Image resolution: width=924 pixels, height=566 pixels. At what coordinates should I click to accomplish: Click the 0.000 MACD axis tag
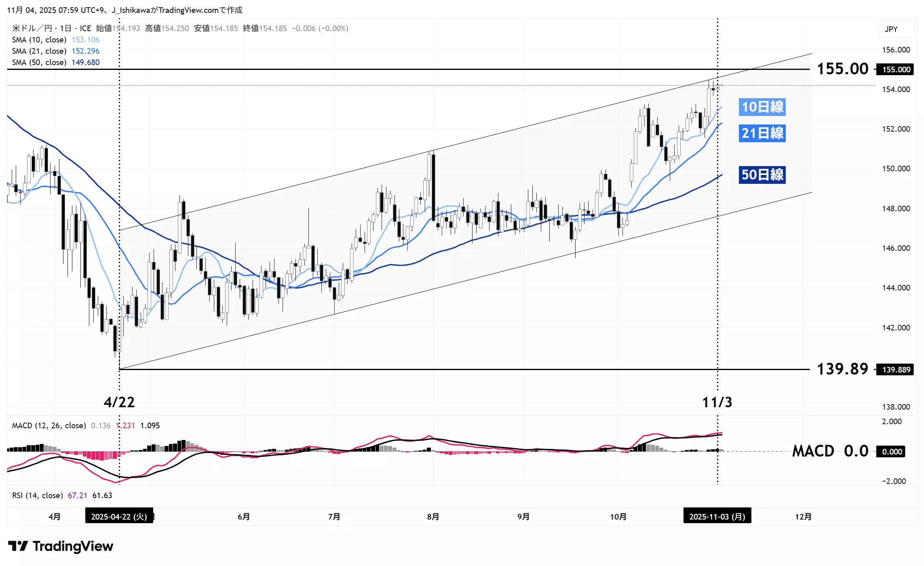(891, 452)
